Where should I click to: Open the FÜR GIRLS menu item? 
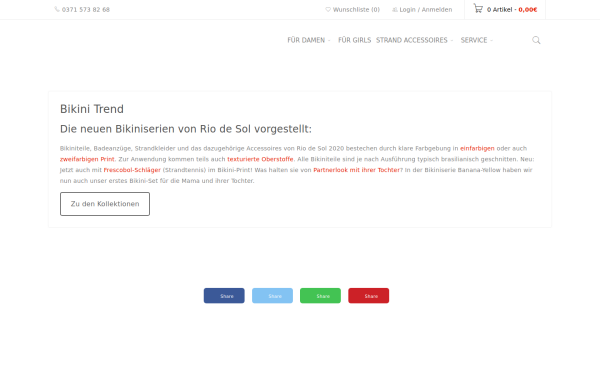click(x=354, y=40)
